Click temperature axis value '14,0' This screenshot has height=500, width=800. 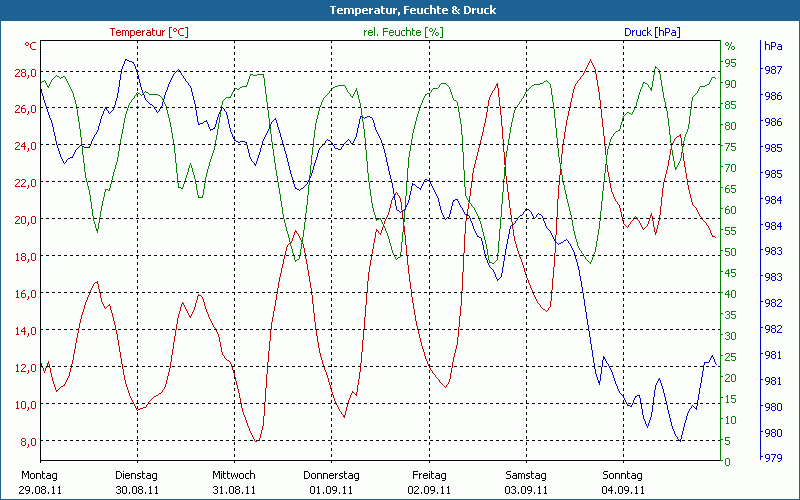click(26, 331)
